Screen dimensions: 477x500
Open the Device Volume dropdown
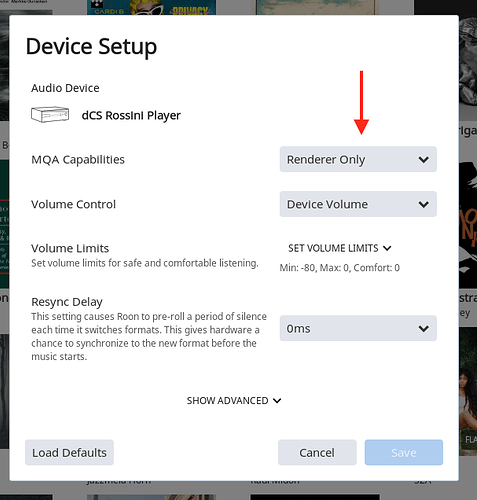point(358,204)
